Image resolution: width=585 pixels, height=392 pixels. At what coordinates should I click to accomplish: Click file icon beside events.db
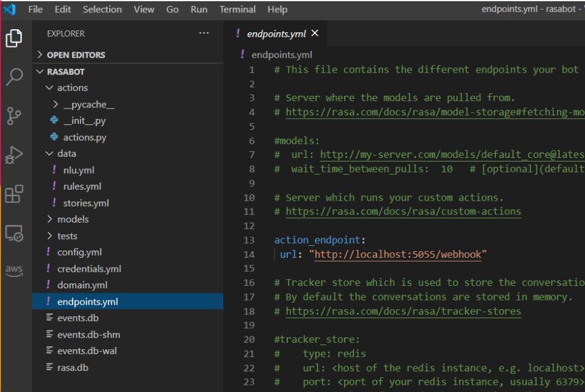click(x=49, y=318)
